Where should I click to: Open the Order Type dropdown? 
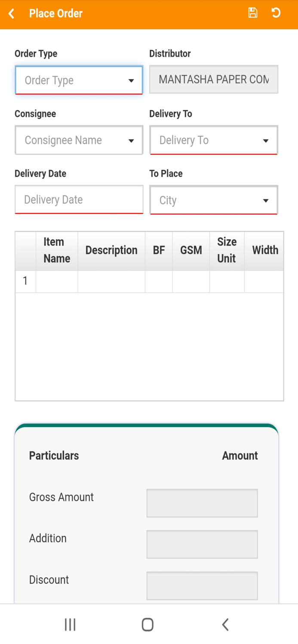[79, 80]
